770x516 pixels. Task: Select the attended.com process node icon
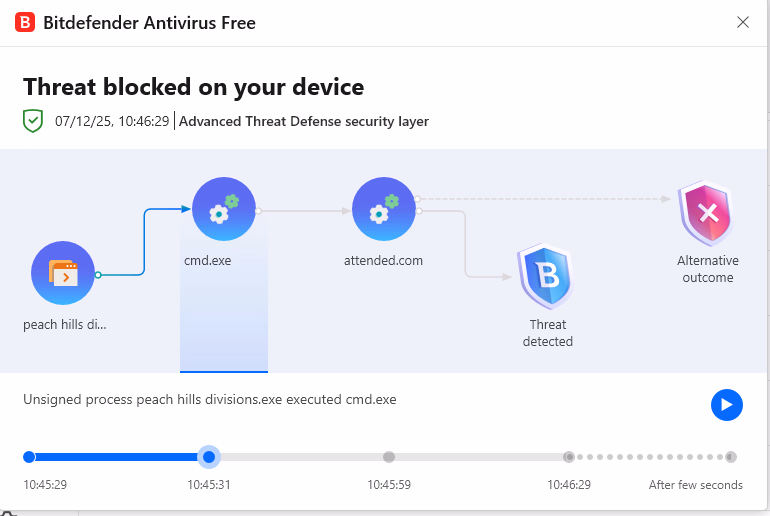click(383, 210)
